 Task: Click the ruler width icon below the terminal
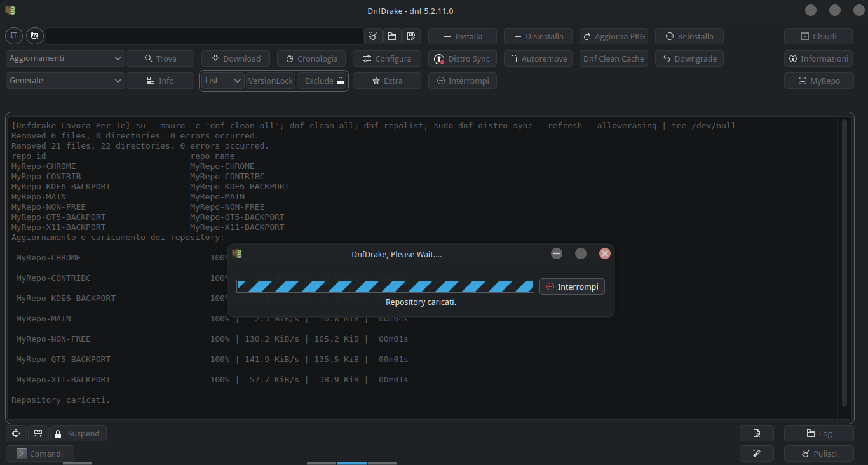point(38,433)
